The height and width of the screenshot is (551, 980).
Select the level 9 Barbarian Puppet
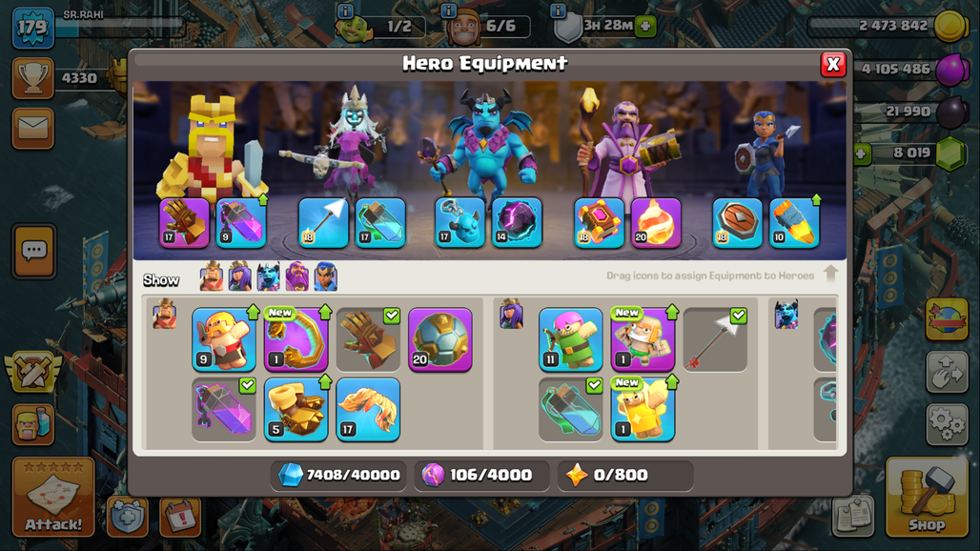click(x=224, y=339)
